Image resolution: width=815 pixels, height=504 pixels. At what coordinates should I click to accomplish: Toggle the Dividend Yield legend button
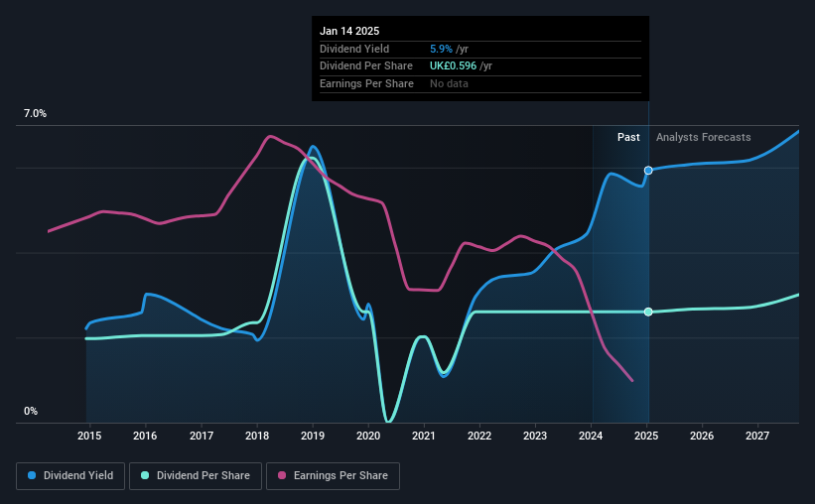point(70,476)
